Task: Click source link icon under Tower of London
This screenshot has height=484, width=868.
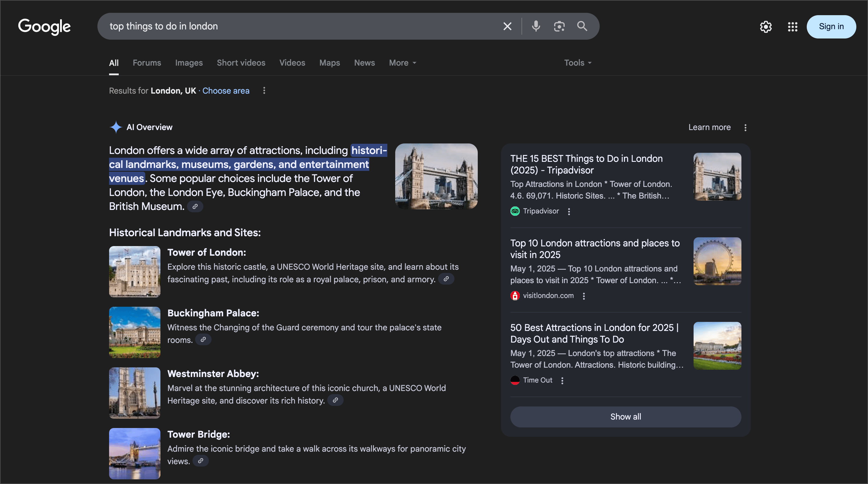Action: click(x=446, y=279)
